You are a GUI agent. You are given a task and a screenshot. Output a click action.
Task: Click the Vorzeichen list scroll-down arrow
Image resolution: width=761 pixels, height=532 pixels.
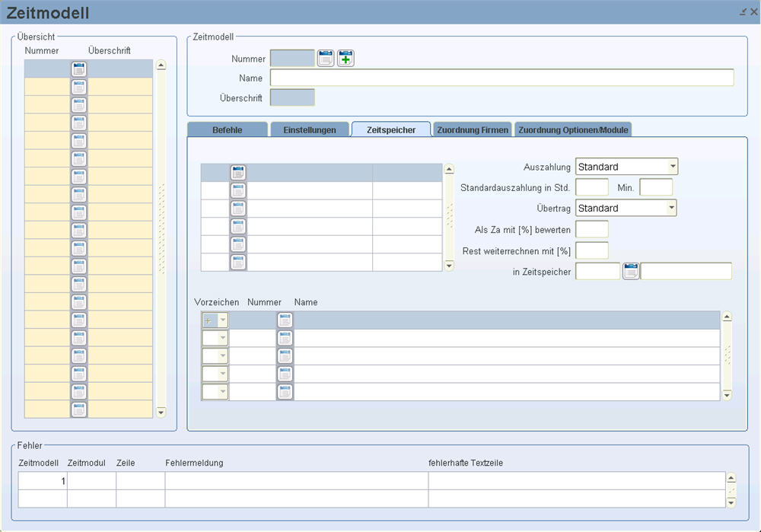tap(727, 395)
